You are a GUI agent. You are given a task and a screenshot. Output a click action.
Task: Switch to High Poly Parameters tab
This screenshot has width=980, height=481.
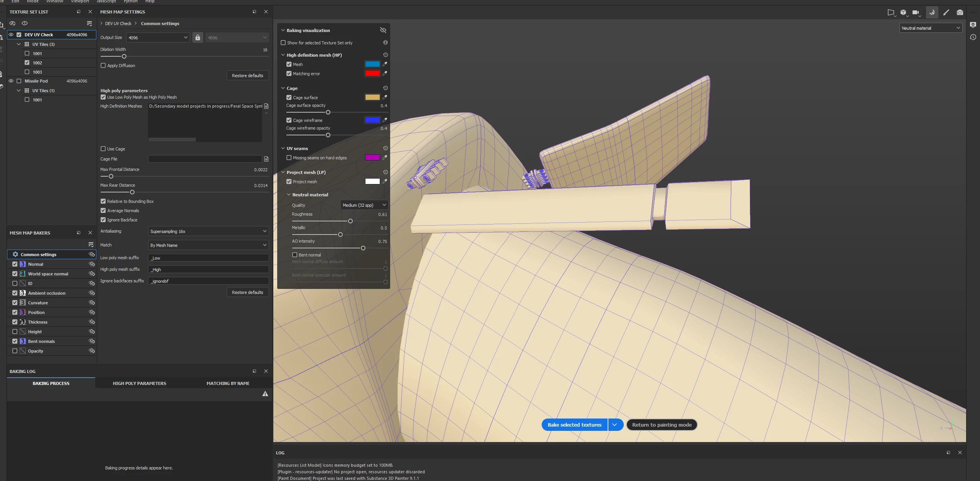[139, 383]
